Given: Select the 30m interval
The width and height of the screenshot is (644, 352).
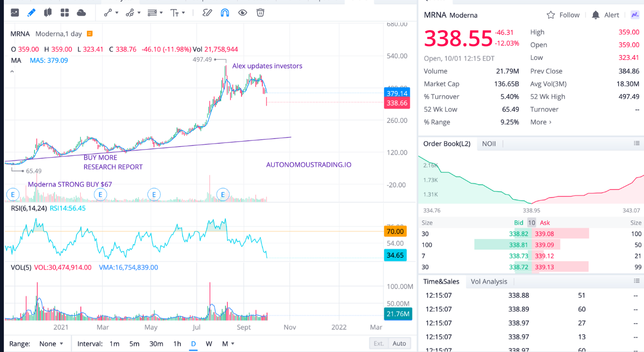Looking at the screenshot, I should click(156, 344).
